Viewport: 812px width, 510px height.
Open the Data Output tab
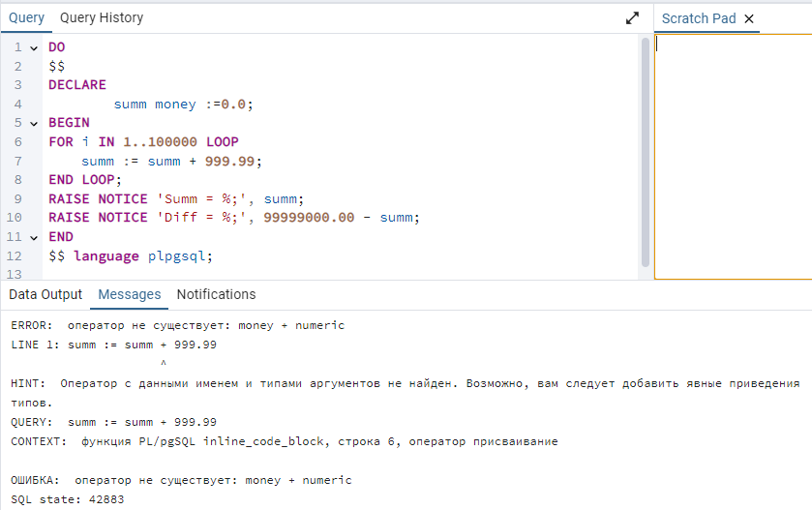pos(45,294)
